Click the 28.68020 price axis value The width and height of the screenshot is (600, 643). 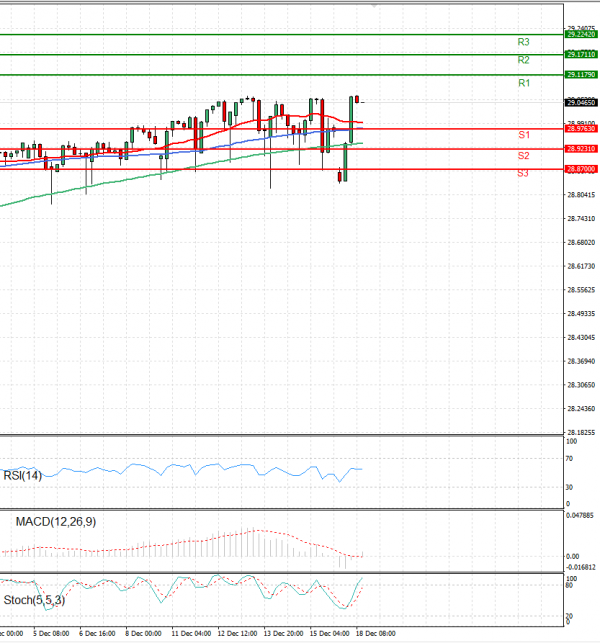point(581,242)
